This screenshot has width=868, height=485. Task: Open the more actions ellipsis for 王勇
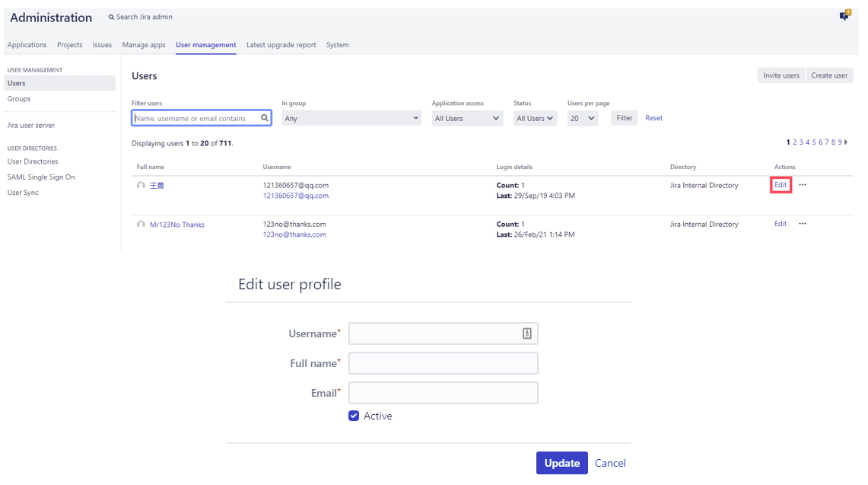(x=803, y=185)
